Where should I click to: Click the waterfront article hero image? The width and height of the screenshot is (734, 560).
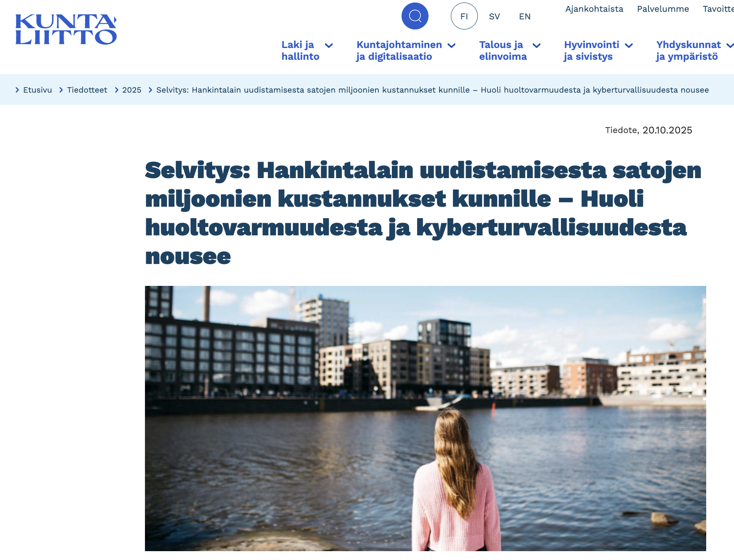[x=425, y=418]
